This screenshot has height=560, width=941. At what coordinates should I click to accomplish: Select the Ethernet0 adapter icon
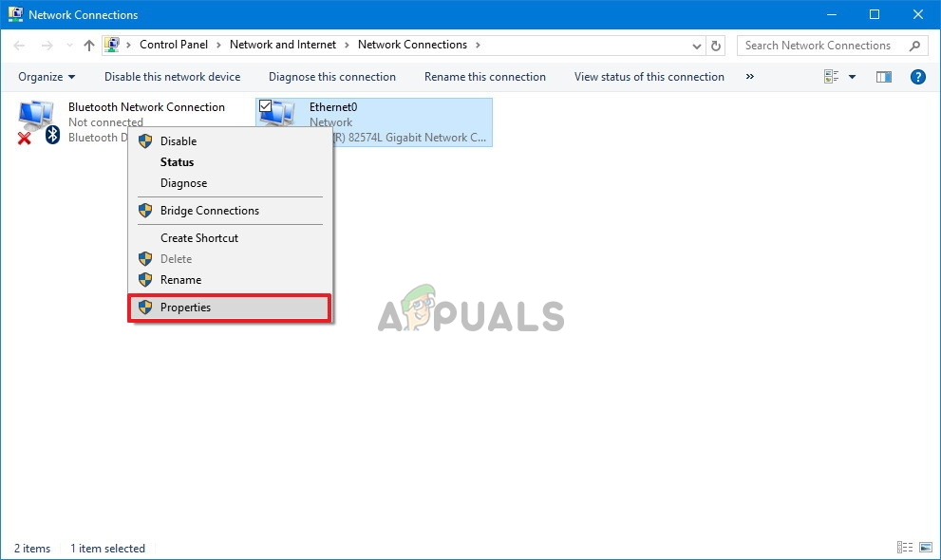[277, 114]
